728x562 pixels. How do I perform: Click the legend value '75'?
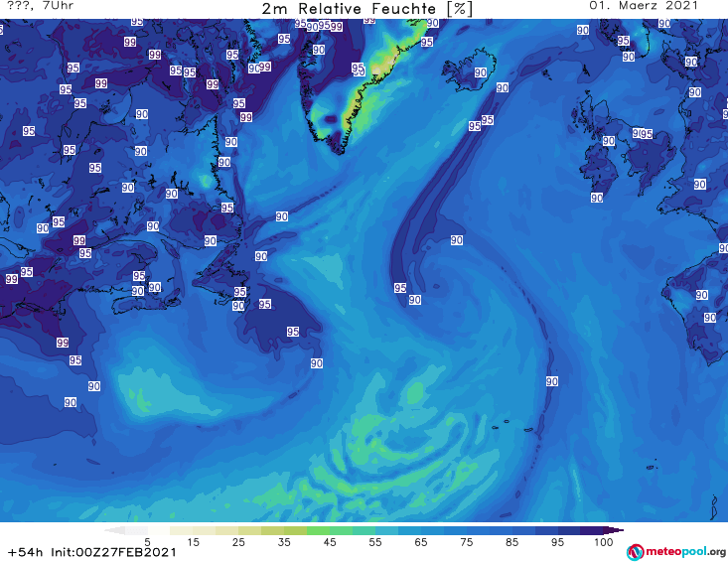(x=466, y=542)
